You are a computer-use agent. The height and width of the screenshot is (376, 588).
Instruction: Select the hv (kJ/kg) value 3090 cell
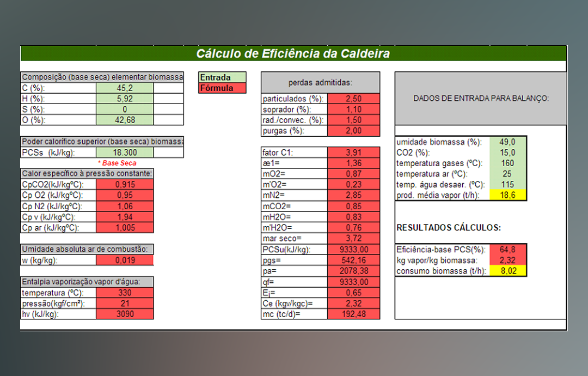click(125, 314)
